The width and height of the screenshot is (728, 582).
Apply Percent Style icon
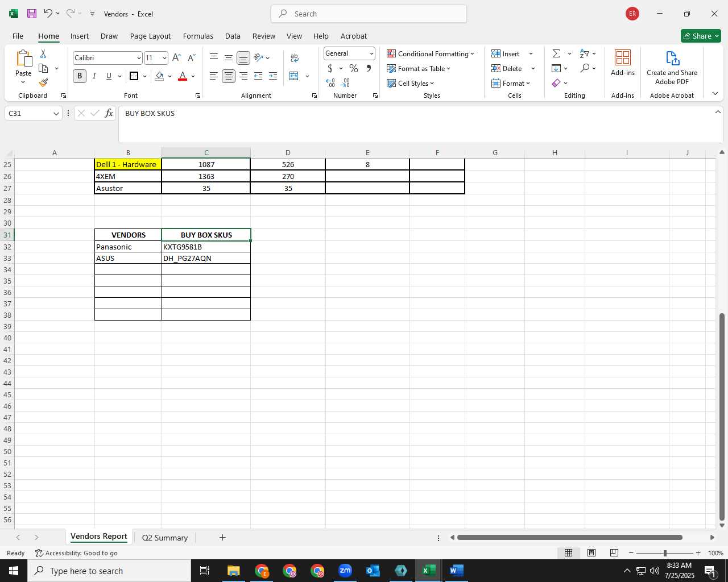[354, 69]
